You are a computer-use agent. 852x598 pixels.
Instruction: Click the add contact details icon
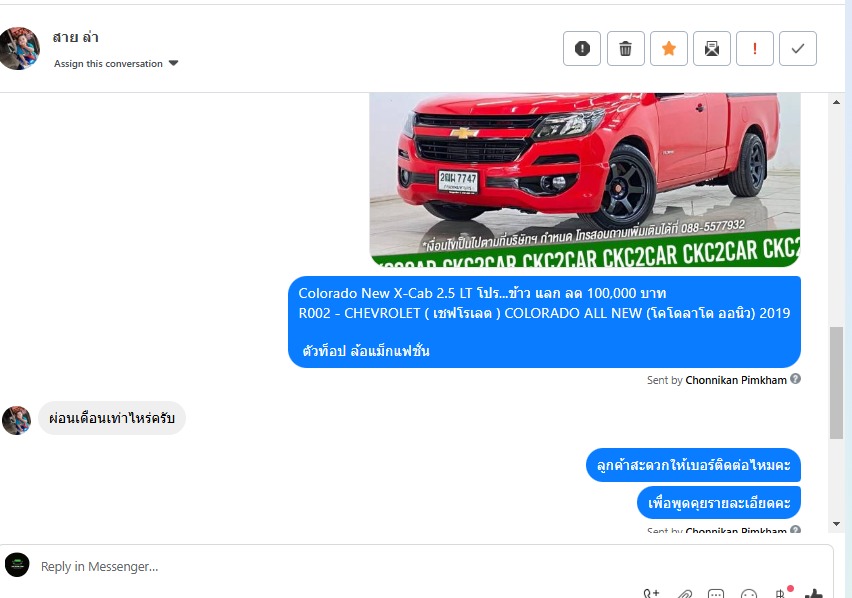[x=651, y=594]
